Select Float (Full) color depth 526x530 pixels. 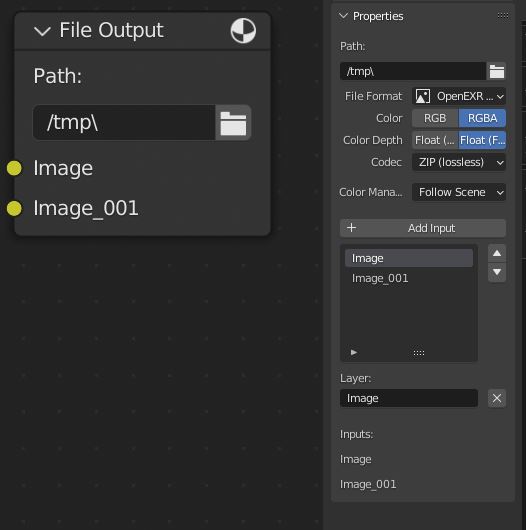tap(482, 140)
